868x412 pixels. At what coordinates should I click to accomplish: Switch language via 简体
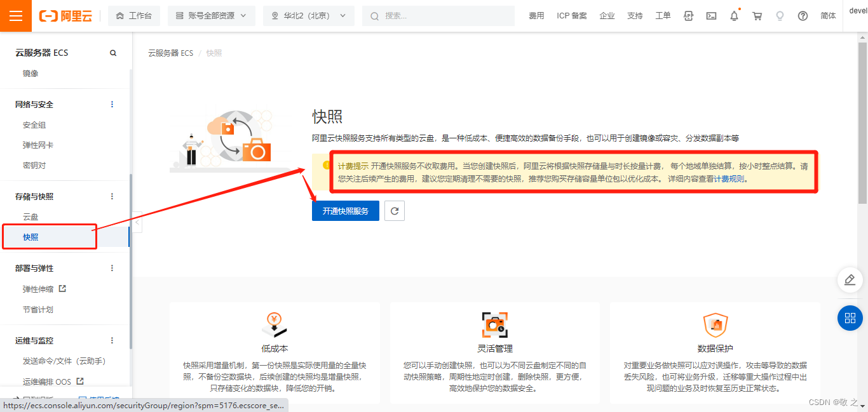click(x=829, y=16)
